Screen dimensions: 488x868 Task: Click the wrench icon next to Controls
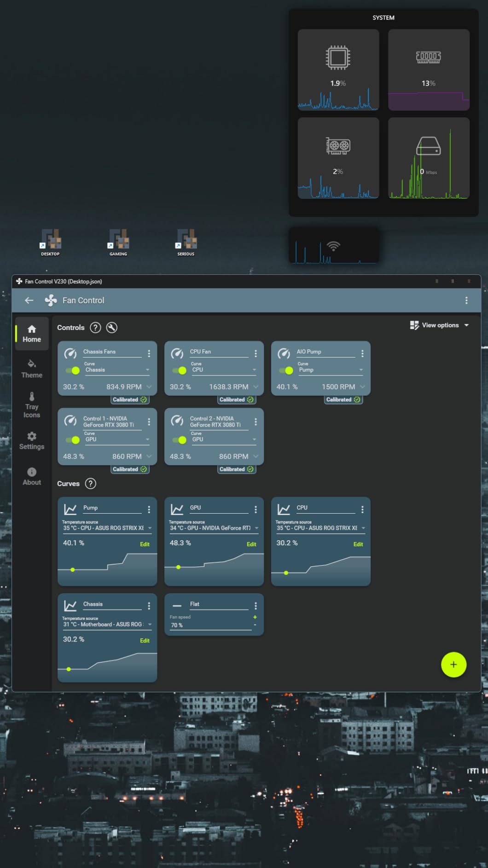111,328
